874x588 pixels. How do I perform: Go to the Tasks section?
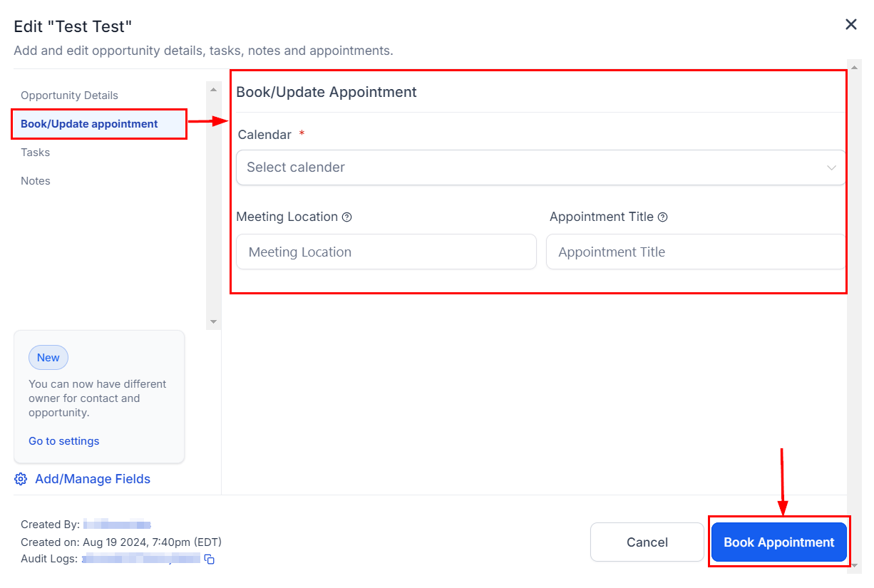36,153
